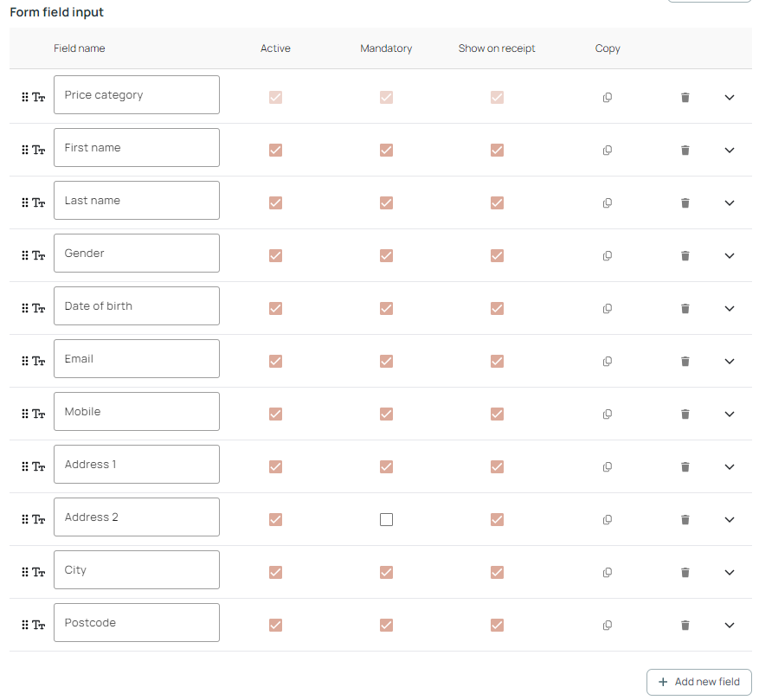Copy the Postcode field

608,626
